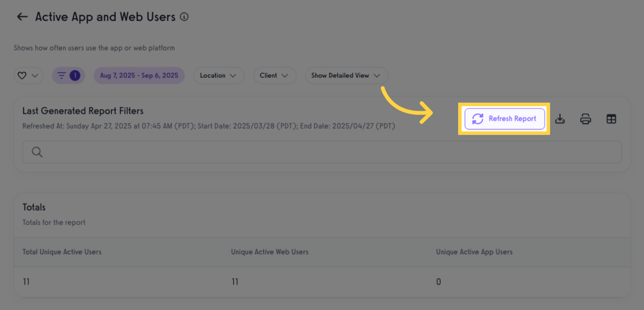The width and height of the screenshot is (644, 310).
Task: Click the Unique Active App Users header
Action: pos(474,252)
